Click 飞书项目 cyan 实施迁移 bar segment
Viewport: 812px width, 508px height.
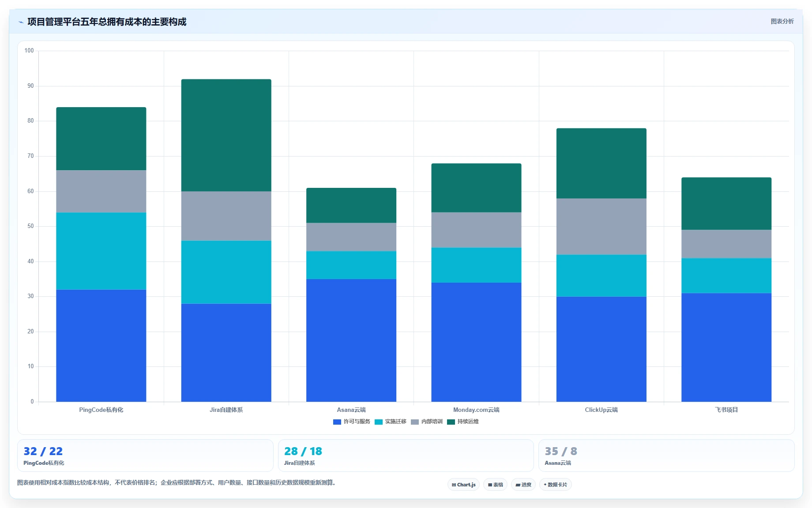click(726, 276)
